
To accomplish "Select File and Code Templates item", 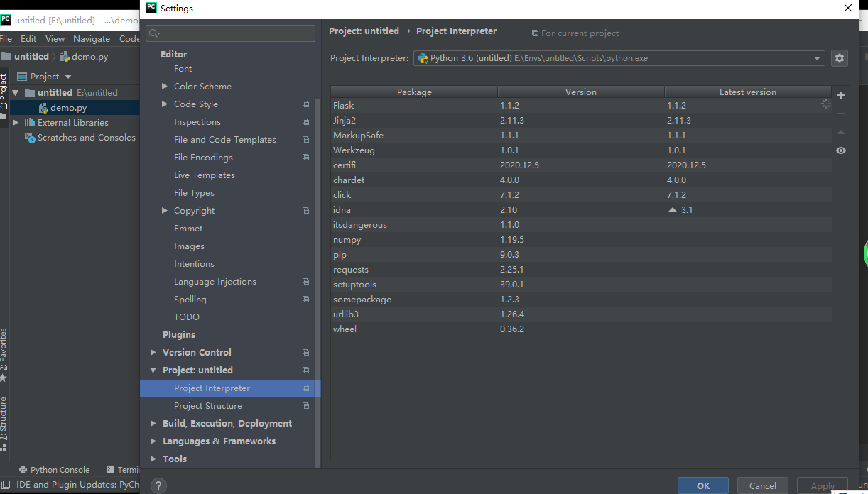I will coord(225,140).
